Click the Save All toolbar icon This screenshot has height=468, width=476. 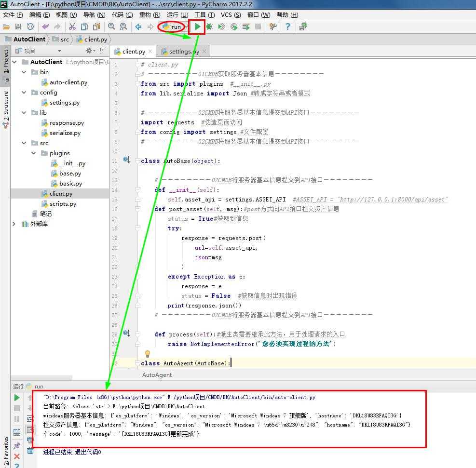18,27
